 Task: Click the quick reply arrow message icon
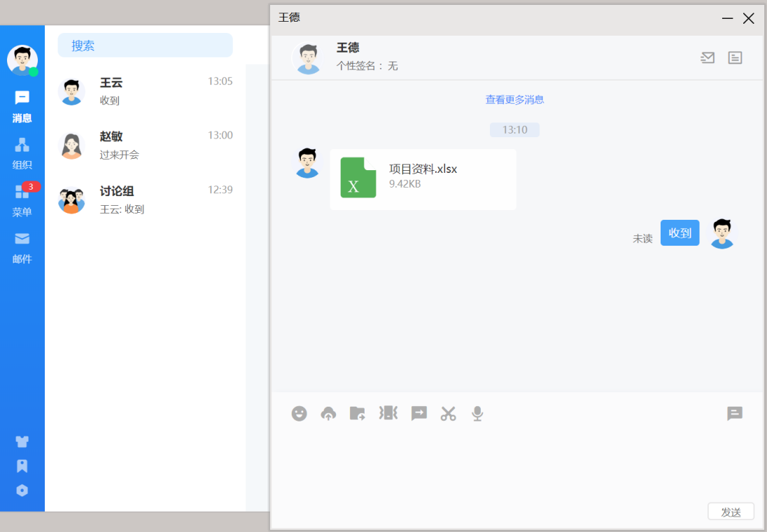coord(418,414)
